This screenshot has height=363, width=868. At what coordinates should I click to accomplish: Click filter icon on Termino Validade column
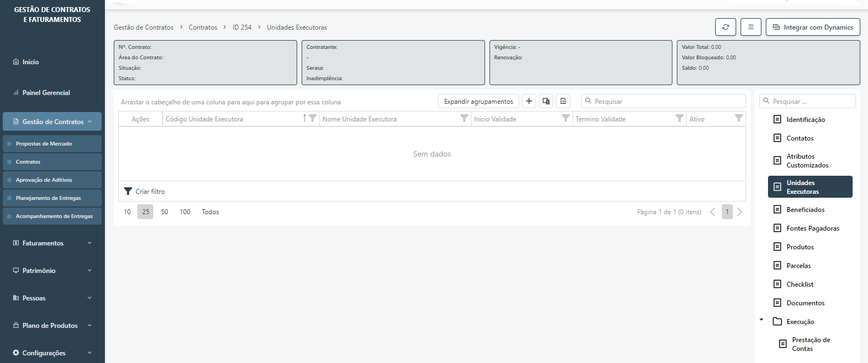pyautogui.click(x=680, y=119)
